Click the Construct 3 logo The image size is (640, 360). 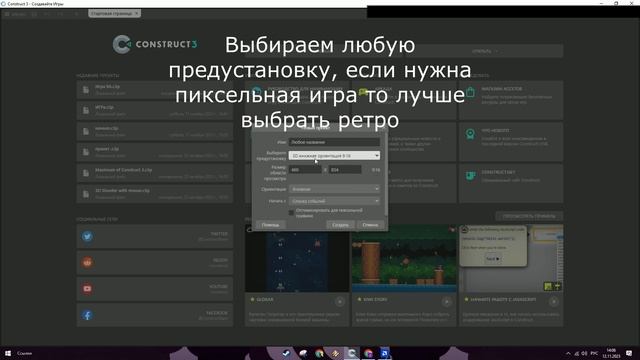tap(155, 44)
